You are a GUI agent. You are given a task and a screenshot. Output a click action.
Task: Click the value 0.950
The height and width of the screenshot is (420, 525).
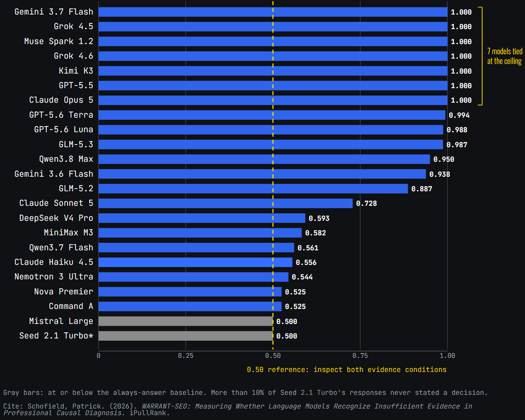[x=444, y=160]
